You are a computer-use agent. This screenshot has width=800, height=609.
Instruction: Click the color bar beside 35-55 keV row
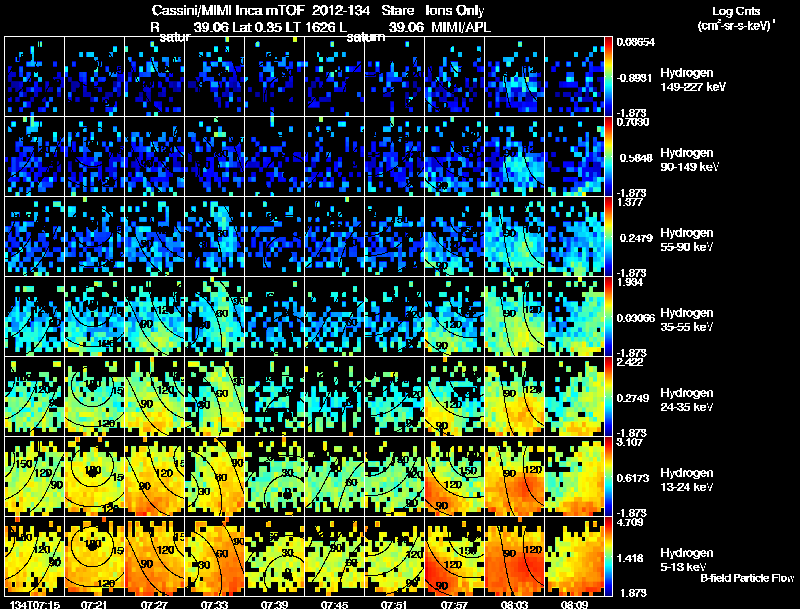click(608, 316)
